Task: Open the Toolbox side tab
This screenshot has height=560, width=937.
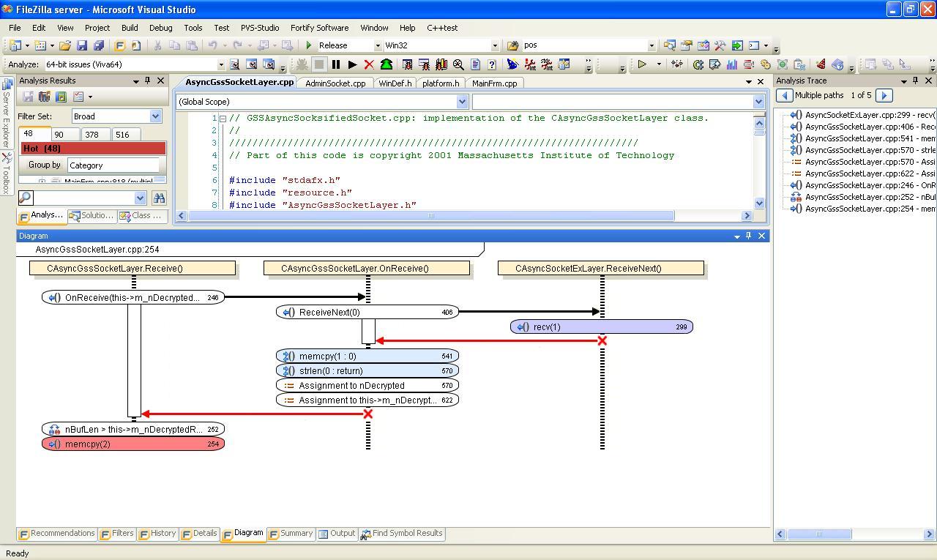Action: (x=7, y=173)
